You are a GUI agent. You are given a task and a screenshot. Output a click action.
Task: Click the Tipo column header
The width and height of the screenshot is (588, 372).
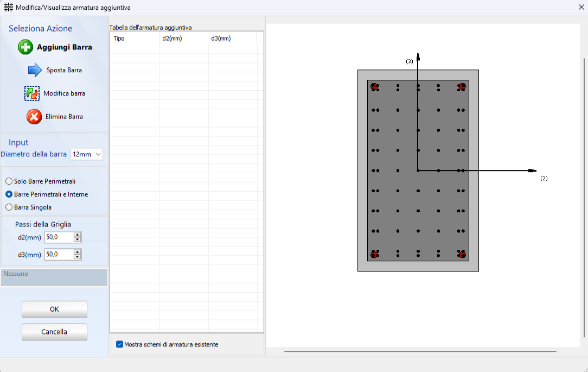point(135,39)
